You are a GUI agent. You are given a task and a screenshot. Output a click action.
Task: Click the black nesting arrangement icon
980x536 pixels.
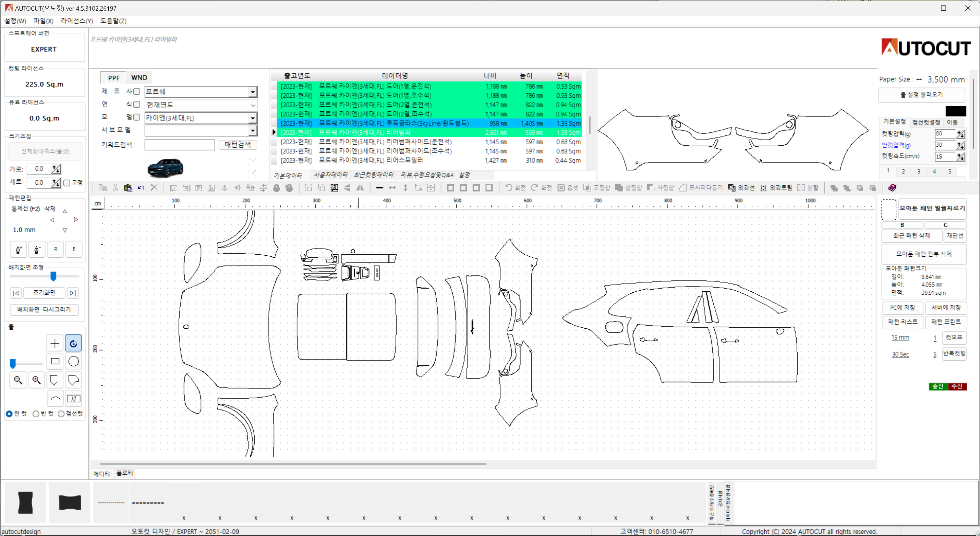[x=334, y=187]
